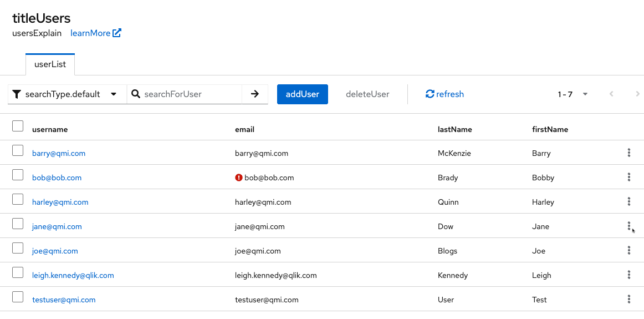Viewport: 644px width, 319px height.
Task: Open user barry@qmi.com username link
Action: pyautogui.click(x=59, y=153)
